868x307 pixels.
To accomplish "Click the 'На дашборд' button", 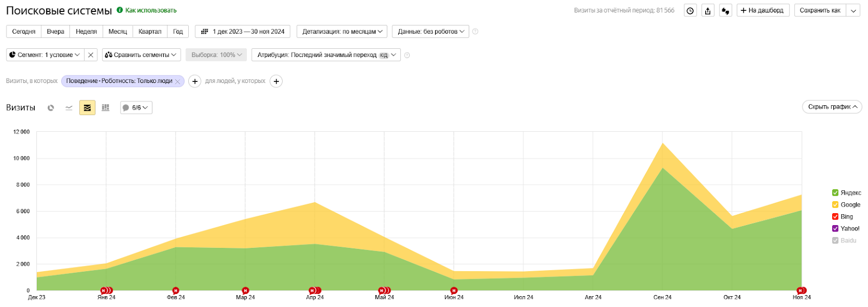I will (x=762, y=10).
